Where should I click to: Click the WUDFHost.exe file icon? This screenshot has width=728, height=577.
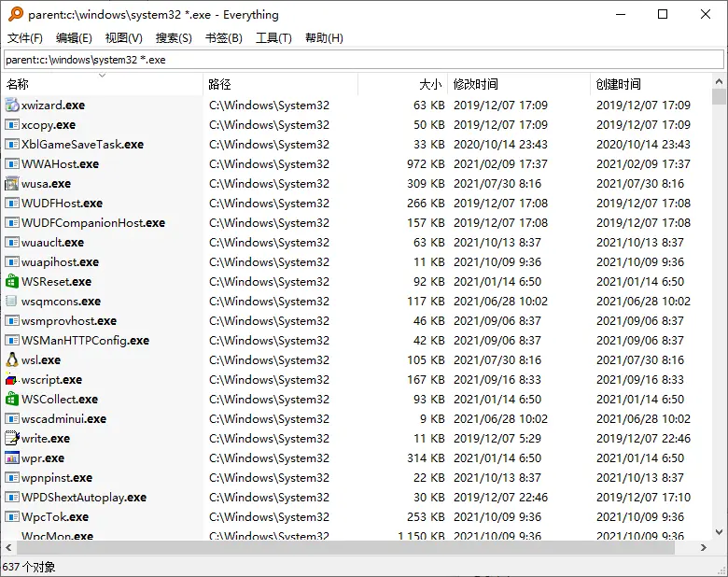point(12,203)
